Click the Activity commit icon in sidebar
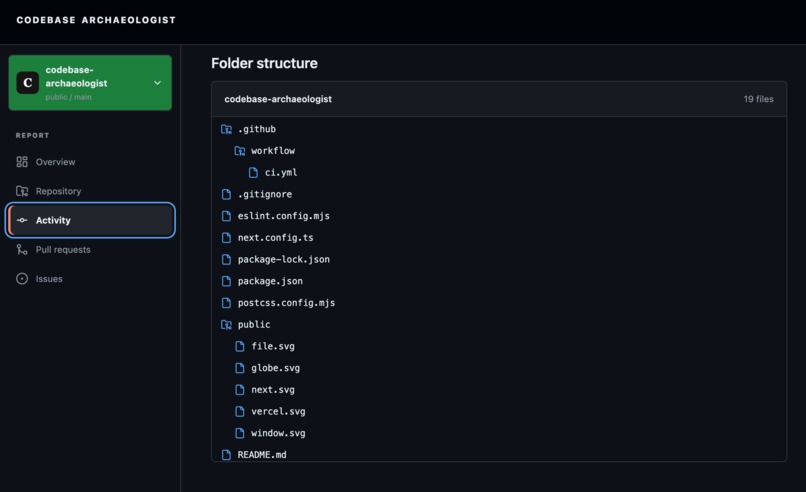Screen dimensions: 806x492 pyautogui.click(x=22, y=220)
